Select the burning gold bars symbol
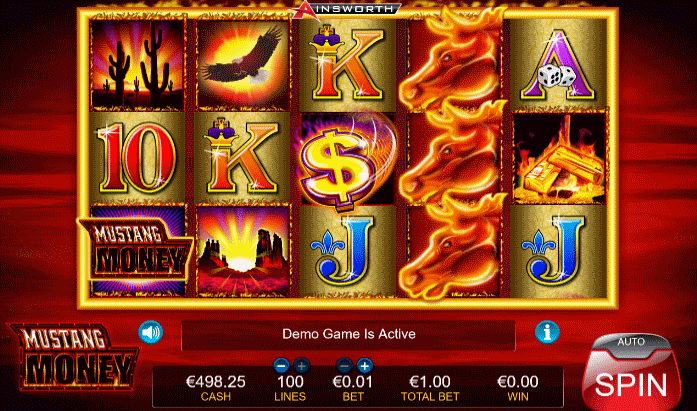The height and width of the screenshot is (411, 697). (560, 157)
